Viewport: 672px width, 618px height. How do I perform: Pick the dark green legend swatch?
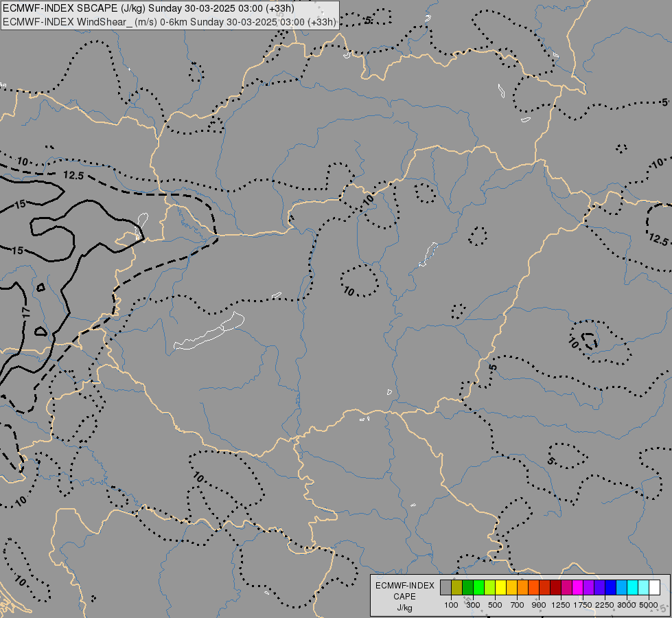point(467,587)
